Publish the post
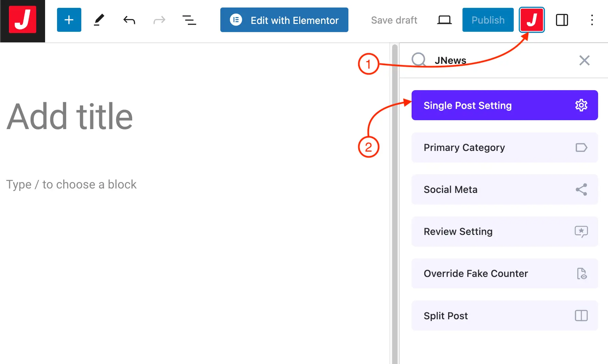Screen dimensions: 608x364 pos(488,20)
